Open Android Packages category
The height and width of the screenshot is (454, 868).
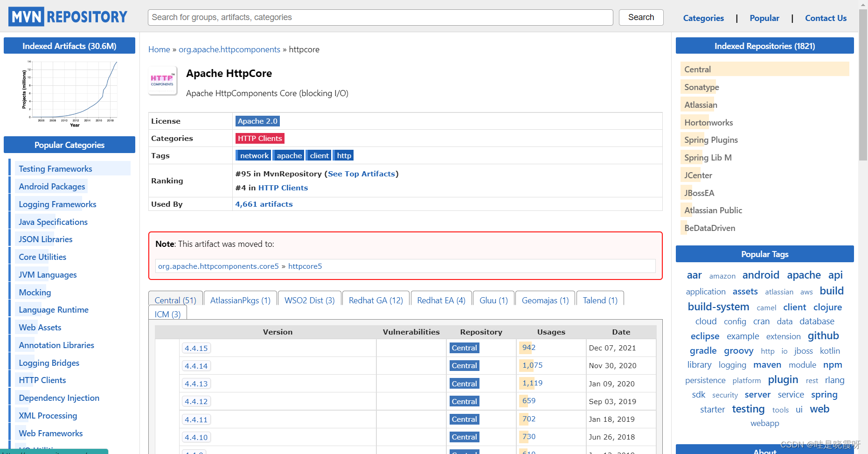coord(52,187)
